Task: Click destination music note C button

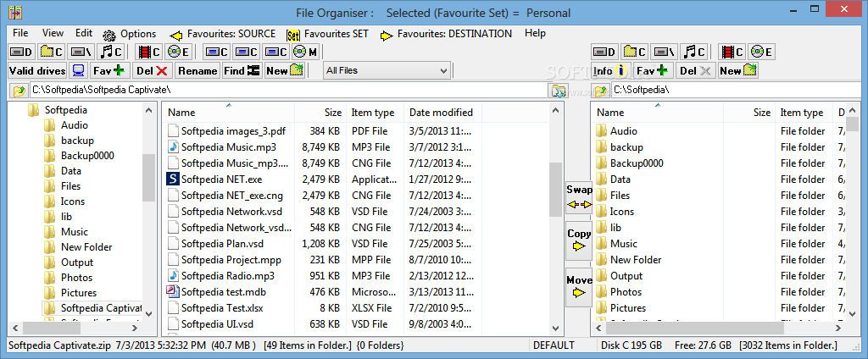Action: (x=693, y=52)
